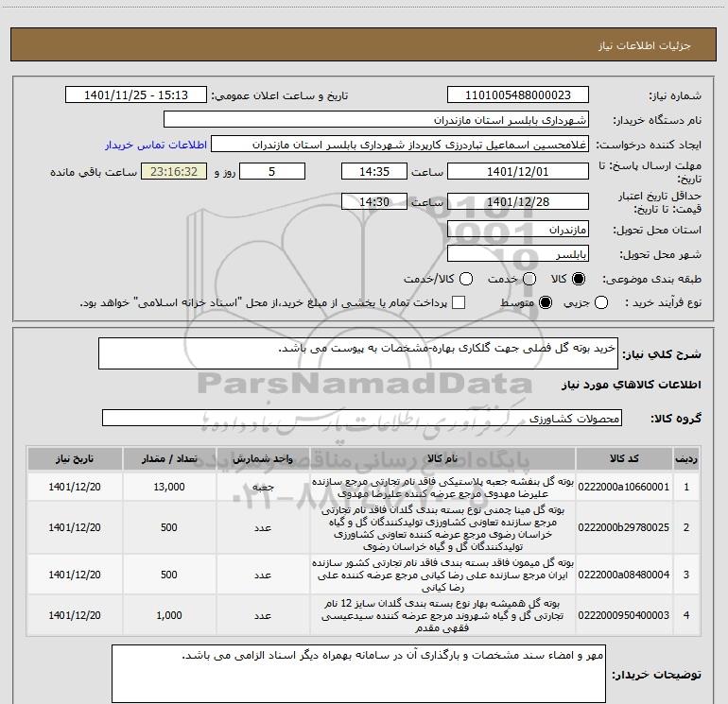Click quantity 500 in row 2
The image size is (728, 704).
[169, 527]
